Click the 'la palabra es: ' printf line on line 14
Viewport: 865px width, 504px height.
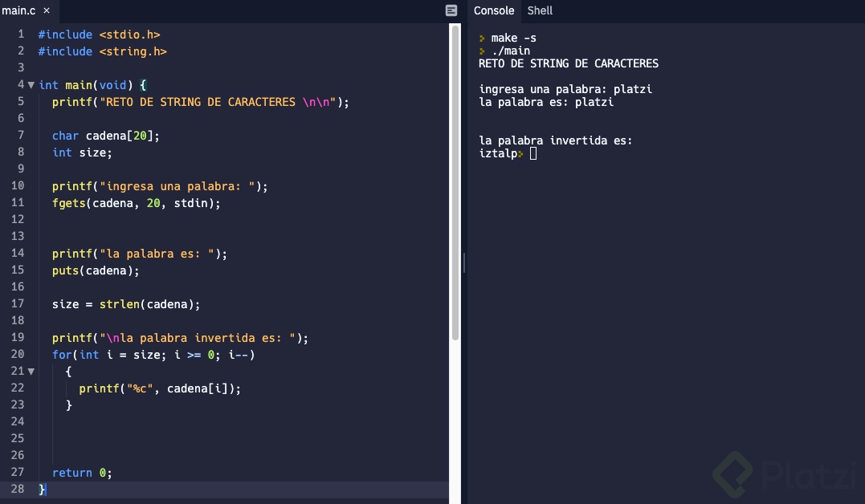click(x=140, y=254)
